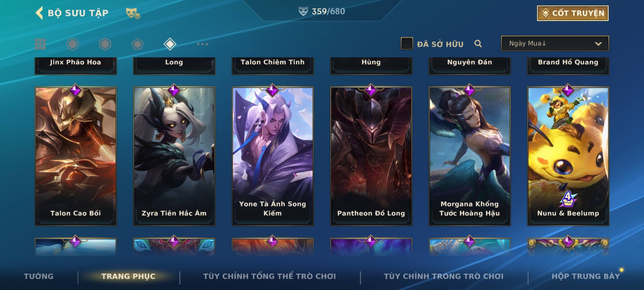View the Pantheon Đồ Long skin

(371, 156)
